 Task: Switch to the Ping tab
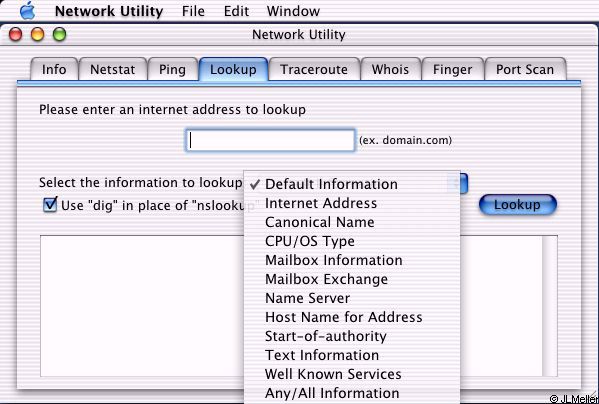(172, 69)
